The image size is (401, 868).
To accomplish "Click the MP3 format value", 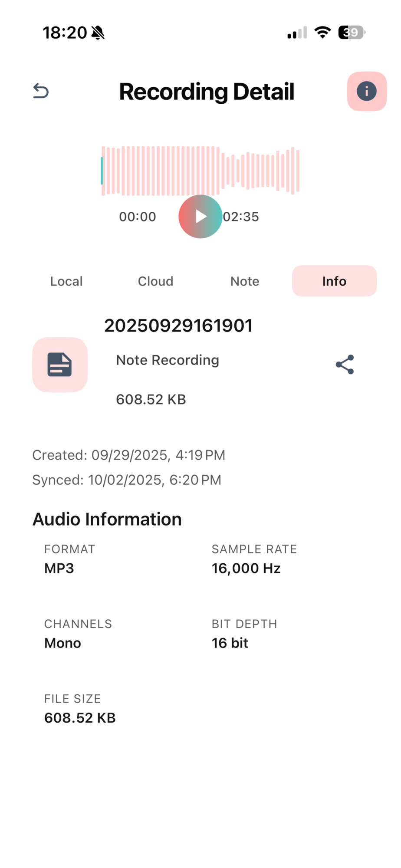I will 59,568.
